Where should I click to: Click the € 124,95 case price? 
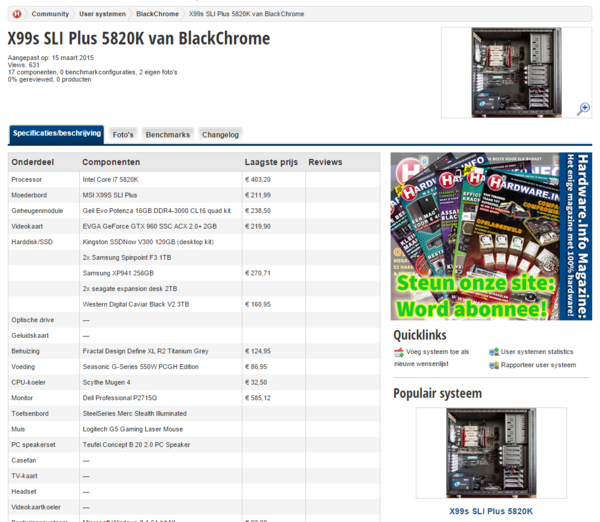point(258,351)
